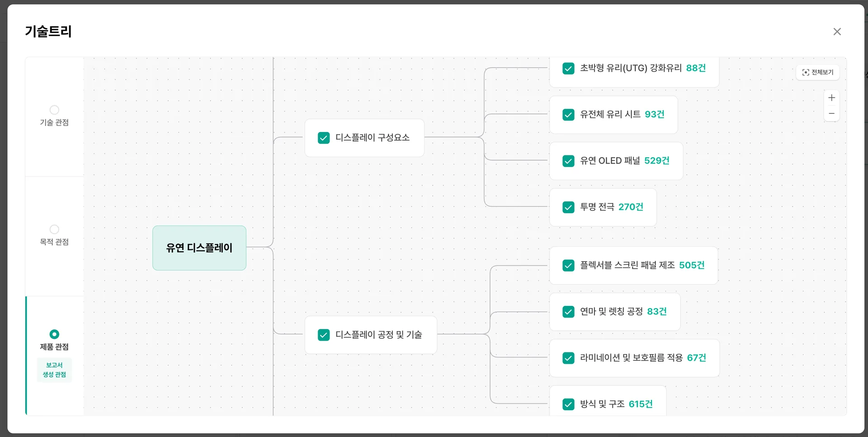Toggle the 연마 및 렛칭 공정 checkbox

click(568, 312)
